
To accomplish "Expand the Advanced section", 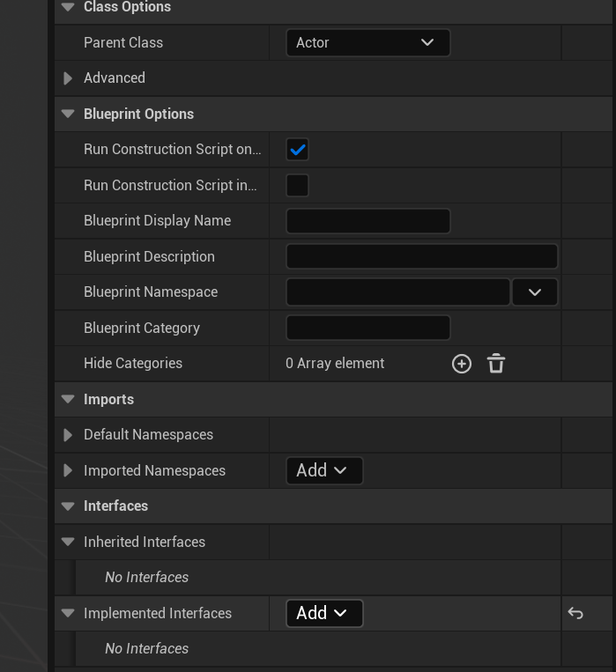I will [x=68, y=78].
